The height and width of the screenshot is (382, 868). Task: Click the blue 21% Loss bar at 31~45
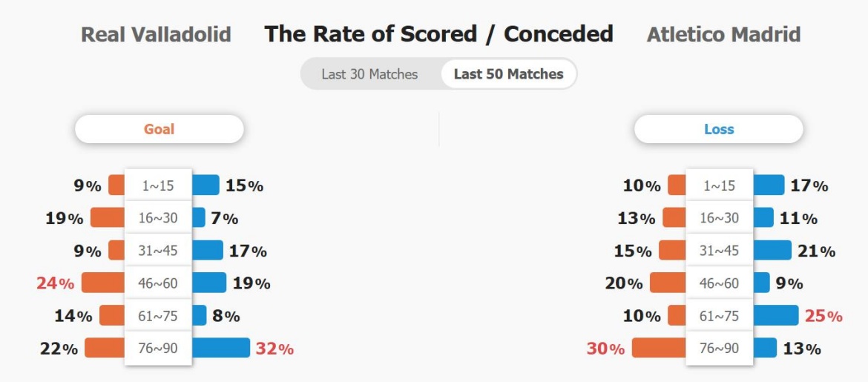(772, 250)
